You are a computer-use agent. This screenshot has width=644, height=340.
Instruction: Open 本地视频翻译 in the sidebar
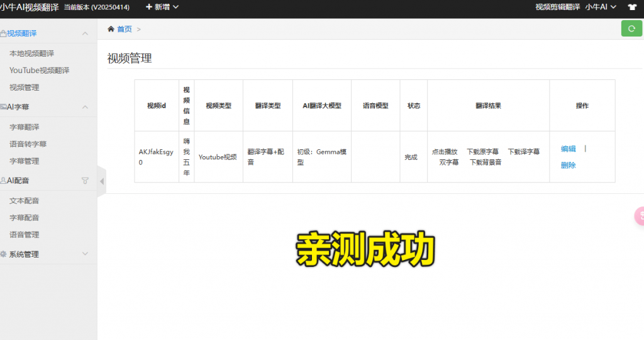point(31,54)
